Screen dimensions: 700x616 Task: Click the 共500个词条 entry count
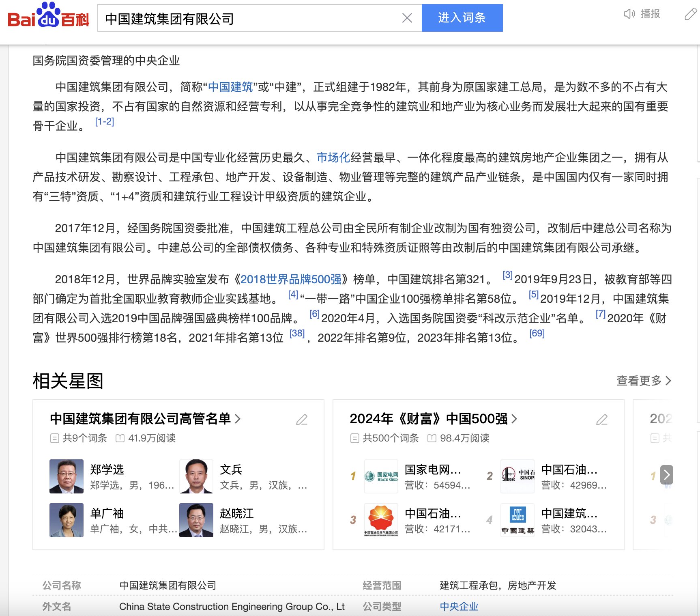(x=384, y=438)
